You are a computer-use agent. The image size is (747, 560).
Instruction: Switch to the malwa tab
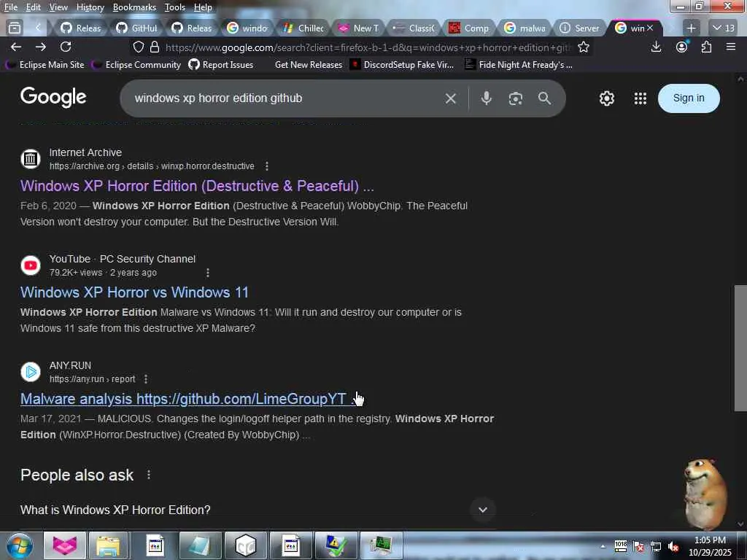point(525,28)
